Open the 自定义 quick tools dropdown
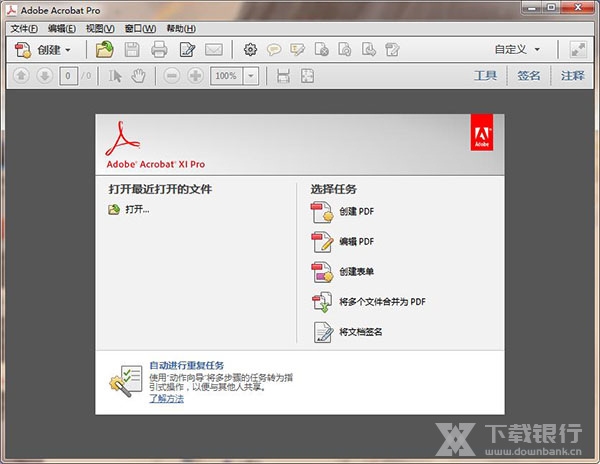This screenshot has width=600, height=464. click(x=517, y=49)
